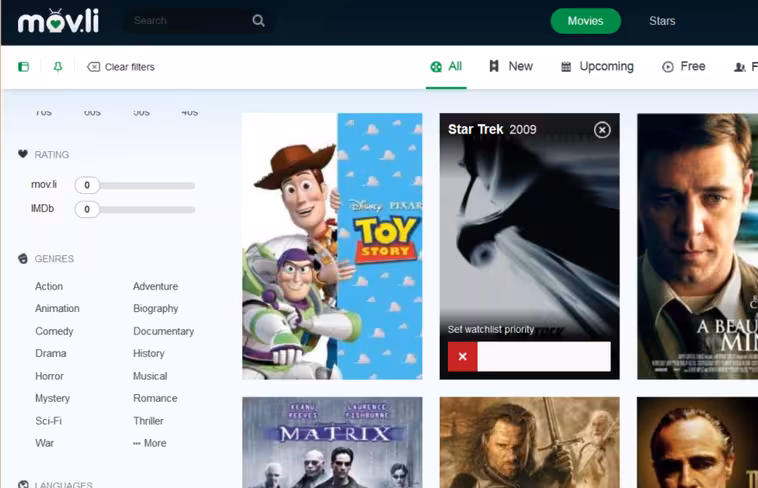Filter by Adventure genre
758x488 pixels.
pyautogui.click(x=156, y=286)
